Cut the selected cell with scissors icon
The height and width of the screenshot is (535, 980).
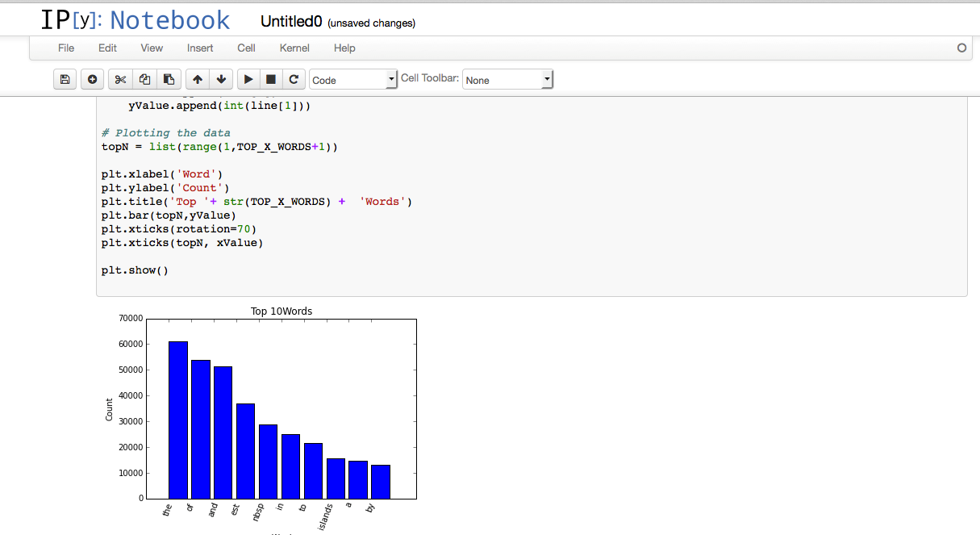[x=119, y=78]
